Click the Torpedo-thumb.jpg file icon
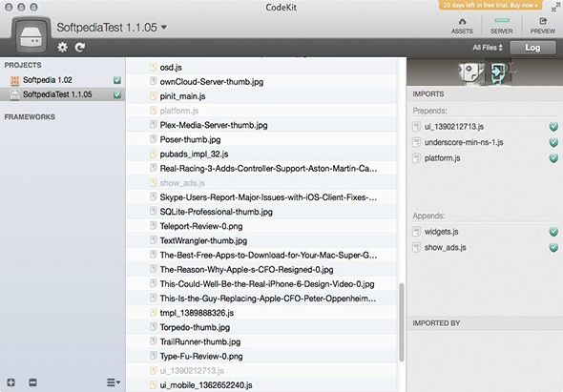 [x=154, y=326]
